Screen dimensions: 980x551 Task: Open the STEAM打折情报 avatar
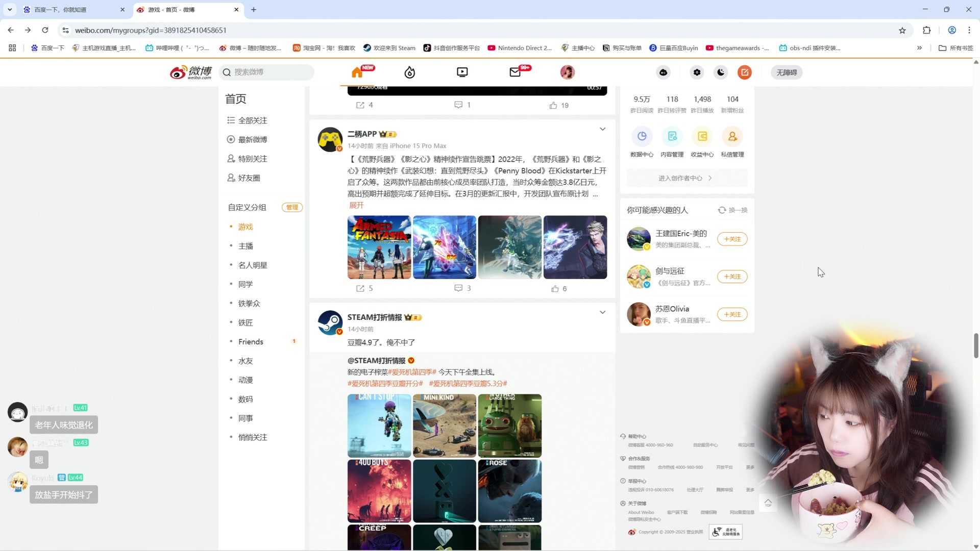coord(330,323)
